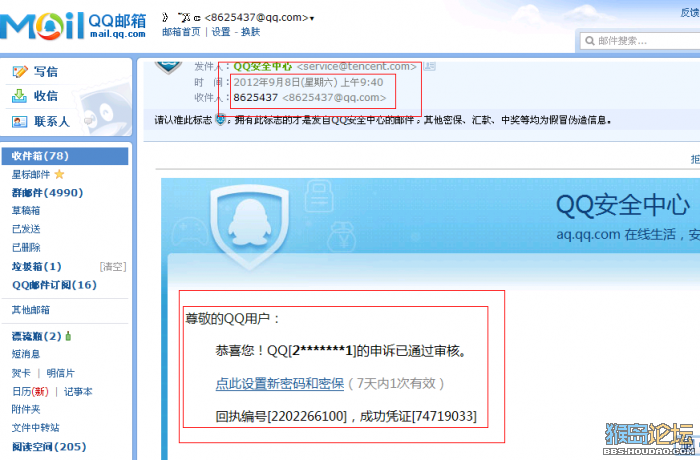Open 联系人 contacts
The width and height of the screenshot is (700, 460).
point(52,121)
